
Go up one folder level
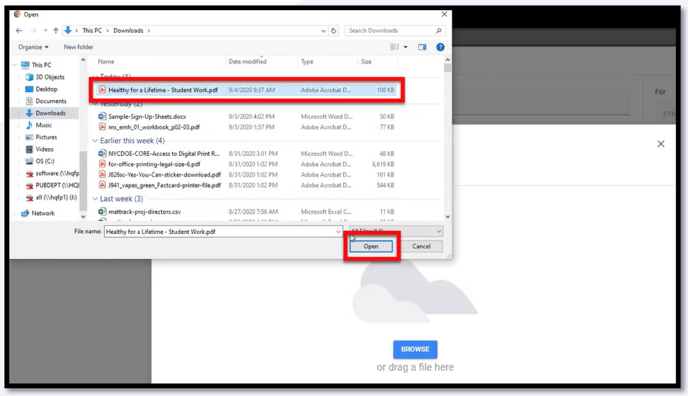click(x=56, y=31)
